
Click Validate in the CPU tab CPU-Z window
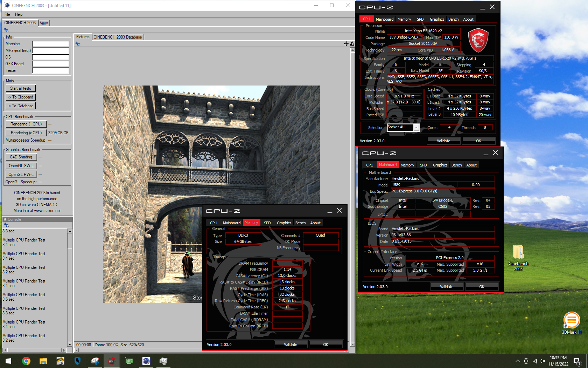tap(443, 141)
